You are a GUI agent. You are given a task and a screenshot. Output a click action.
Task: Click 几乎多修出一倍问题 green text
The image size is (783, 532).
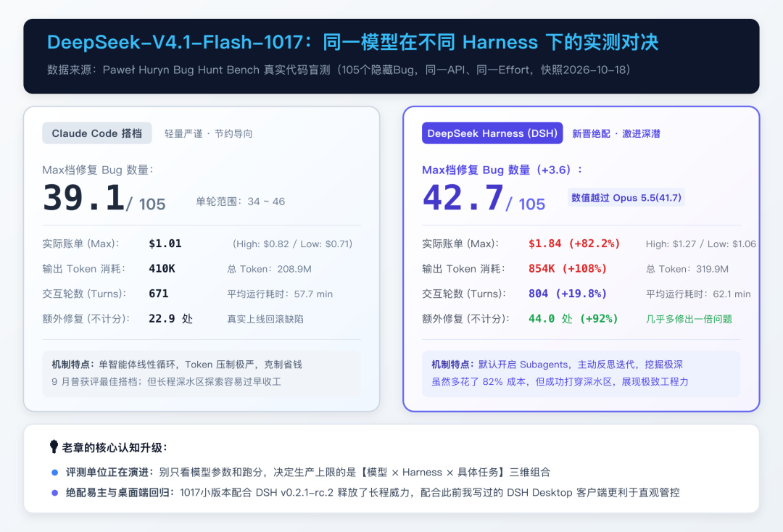coord(689,319)
